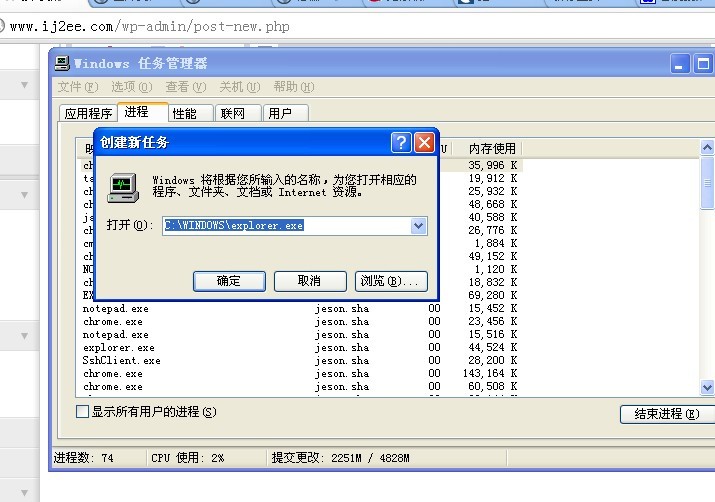Select chrome.exe row using 143,164 K

pyautogui.click(x=300, y=373)
